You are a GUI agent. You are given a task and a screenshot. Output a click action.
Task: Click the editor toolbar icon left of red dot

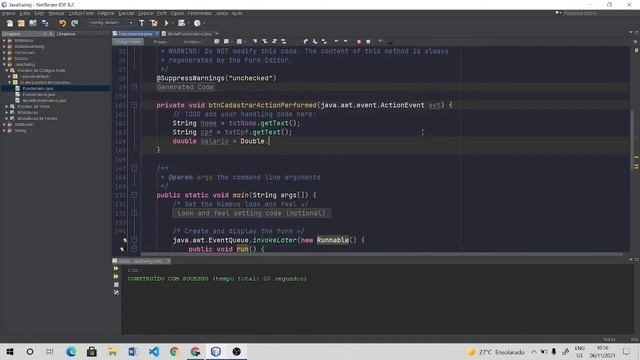coord(346,42)
